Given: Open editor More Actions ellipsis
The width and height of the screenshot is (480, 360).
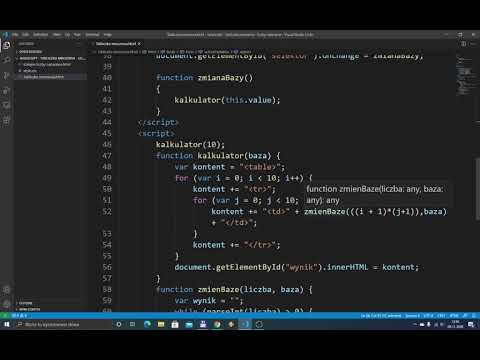Looking at the screenshot, I should tap(473, 44).
